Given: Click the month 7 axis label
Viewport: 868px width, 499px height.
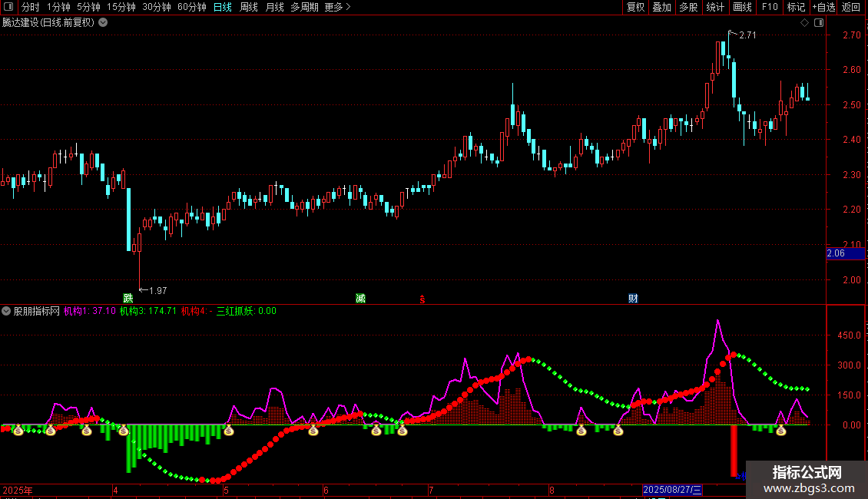Looking at the screenshot, I should click(431, 490).
